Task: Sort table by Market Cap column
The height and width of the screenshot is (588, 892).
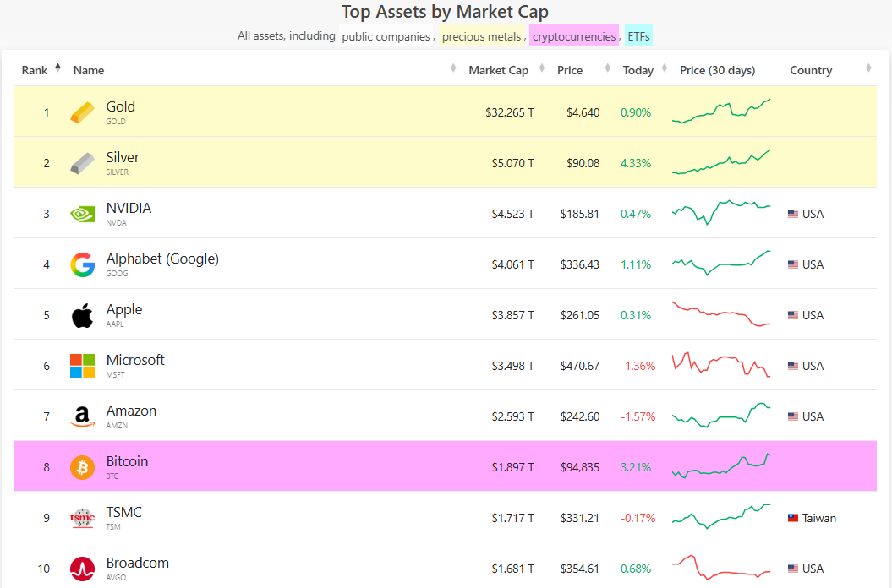Action: click(498, 70)
